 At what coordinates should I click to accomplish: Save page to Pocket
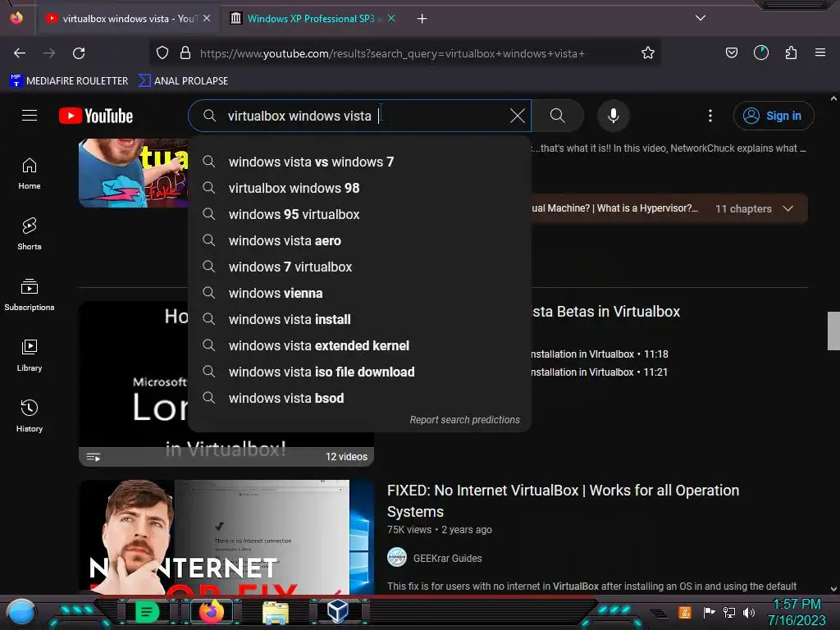point(731,53)
